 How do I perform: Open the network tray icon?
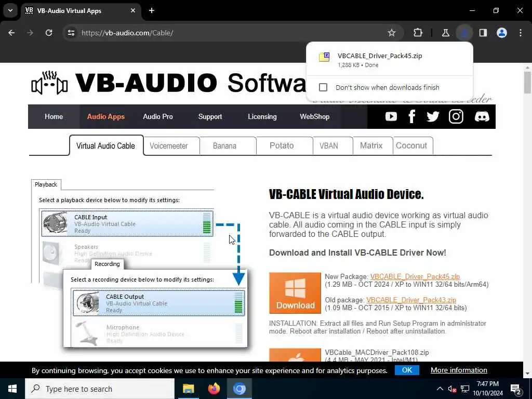click(465, 389)
